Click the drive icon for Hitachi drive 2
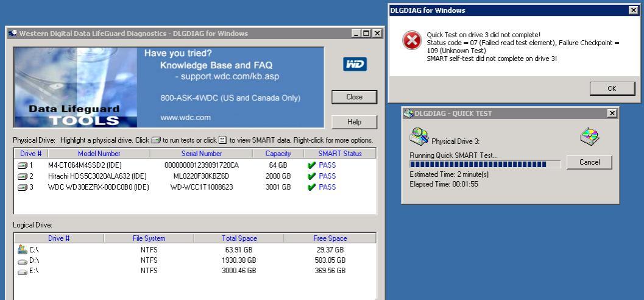 tap(23, 176)
